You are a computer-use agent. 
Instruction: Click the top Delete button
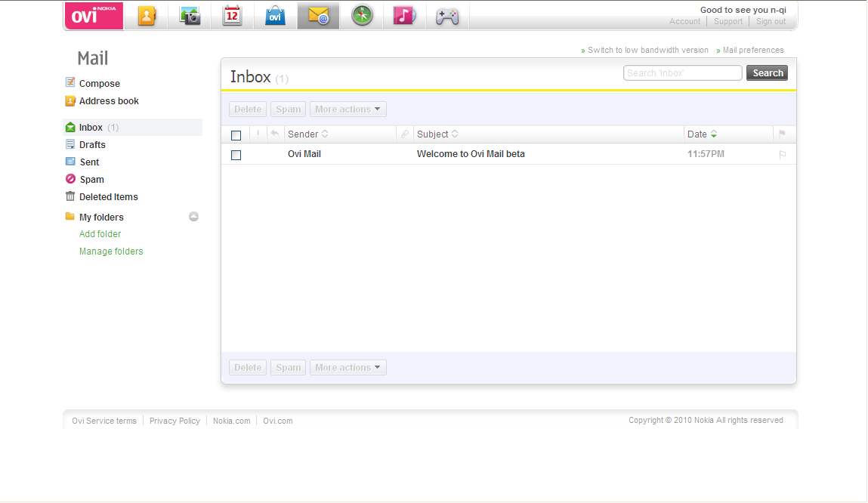point(248,109)
